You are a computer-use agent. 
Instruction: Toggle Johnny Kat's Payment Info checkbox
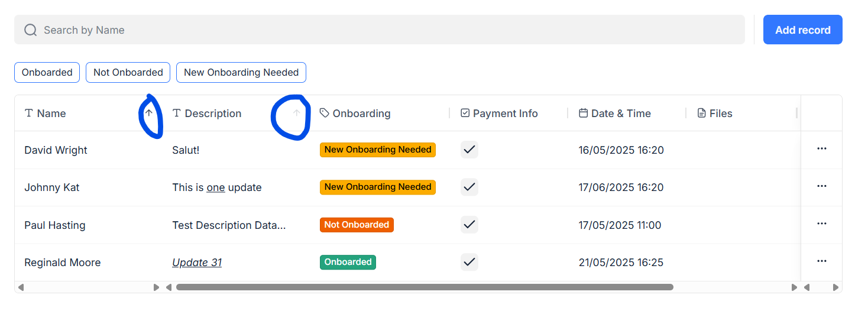click(x=469, y=187)
